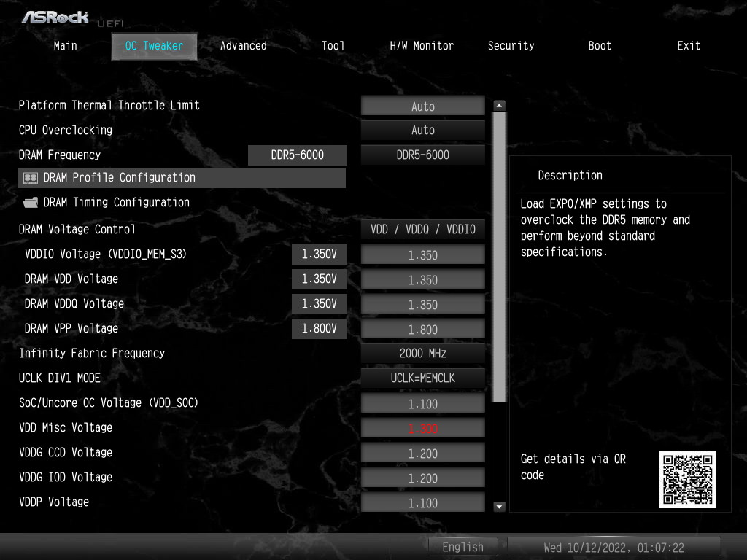Click the VDDIO Voltage (VDDIO_MEM_S3) label

(x=105, y=254)
